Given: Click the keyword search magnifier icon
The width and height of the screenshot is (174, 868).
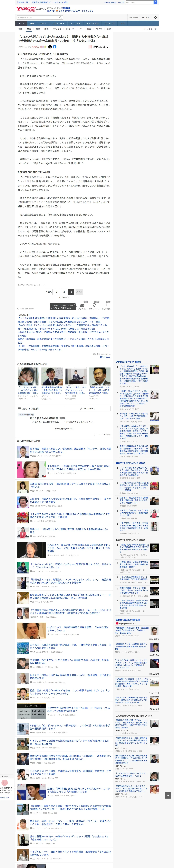Looking at the screenshot, I should tap(60, 18).
